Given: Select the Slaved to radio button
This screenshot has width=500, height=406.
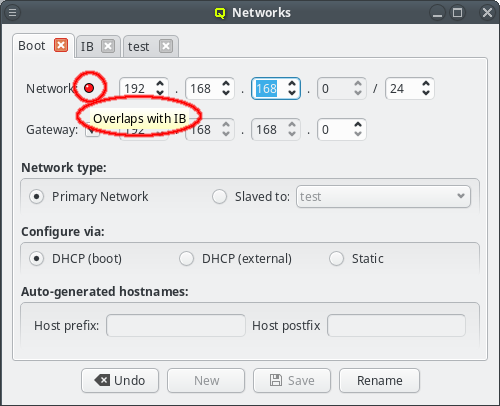Looking at the screenshot, I should click(x=219, y=196).
